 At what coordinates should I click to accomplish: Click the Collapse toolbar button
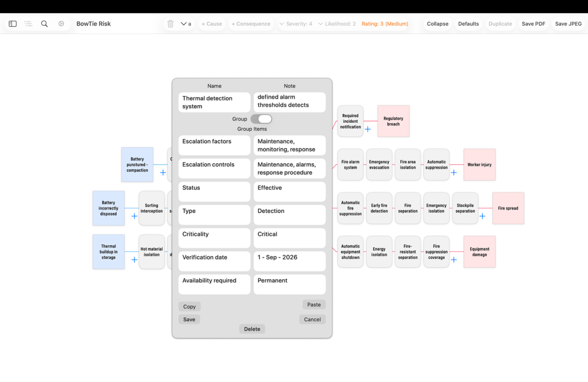pos(437,24)
